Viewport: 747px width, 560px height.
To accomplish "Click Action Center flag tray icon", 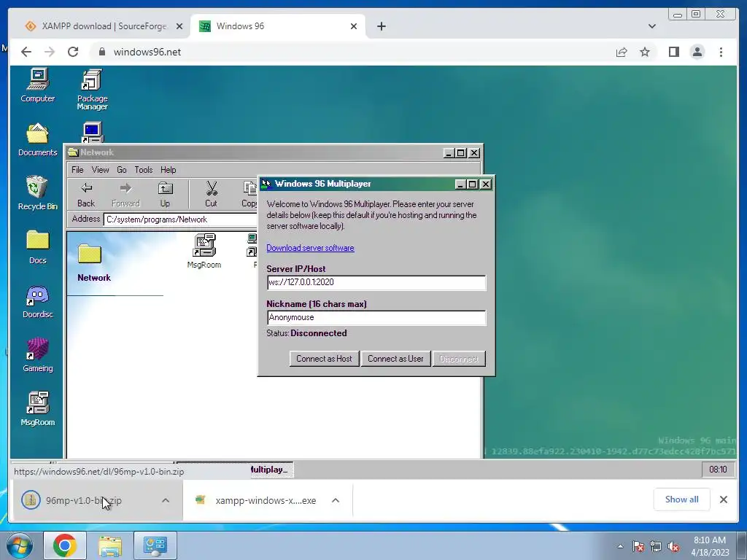I will pos(638,547).
